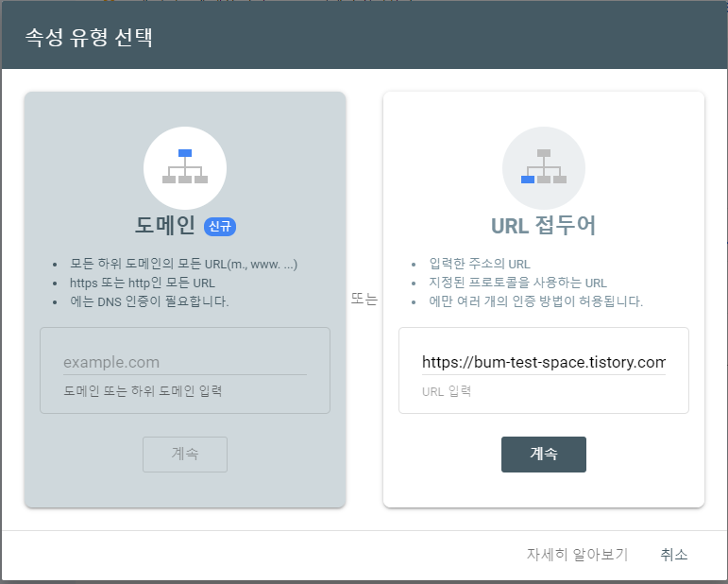
Task: Click the 'https 또는 http인 모든 URL' bullet
Action: (143, 283)
